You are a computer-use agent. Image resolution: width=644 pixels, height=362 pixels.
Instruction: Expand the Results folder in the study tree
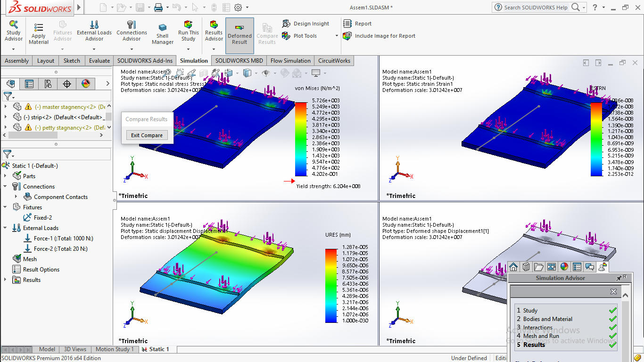(x=5, y=280)
